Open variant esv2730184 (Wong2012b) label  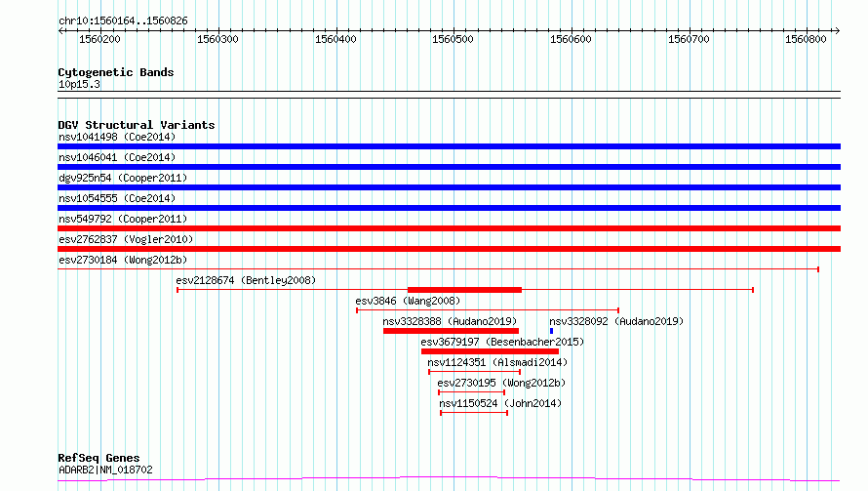(x=123, y=260)
